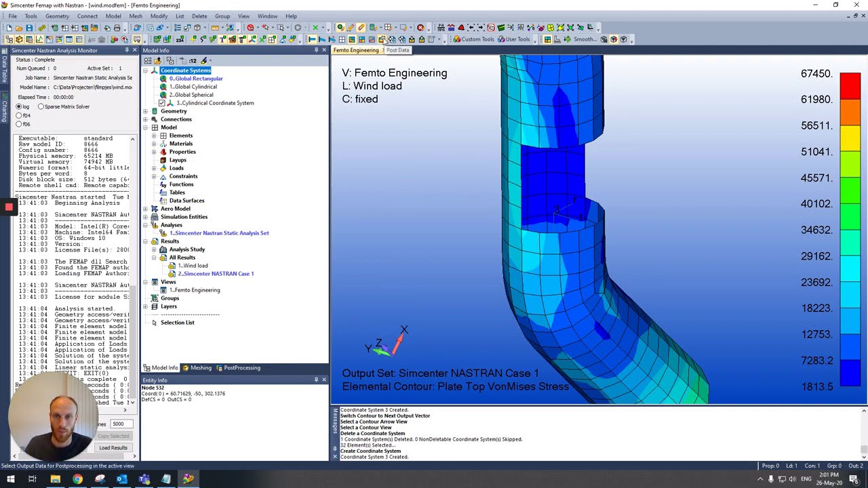Viewport: 868px width, 488px height.
Task: Click the red color band in legend
Action: tap(850, 85)
